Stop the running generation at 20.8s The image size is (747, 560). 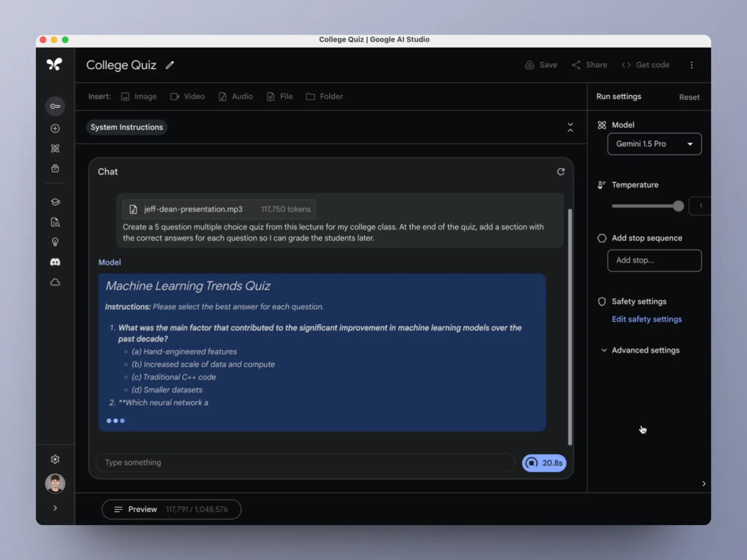coord(544,463)
